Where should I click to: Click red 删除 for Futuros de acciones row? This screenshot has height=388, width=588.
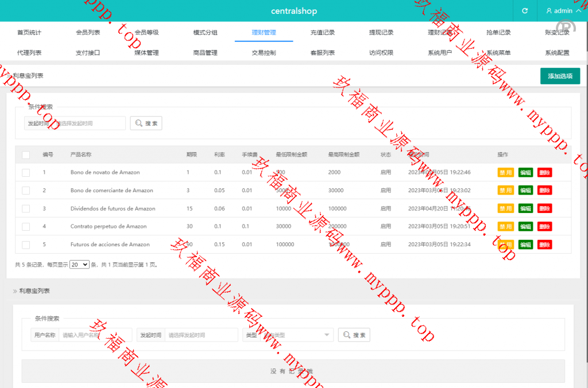(x=544, y=245)
